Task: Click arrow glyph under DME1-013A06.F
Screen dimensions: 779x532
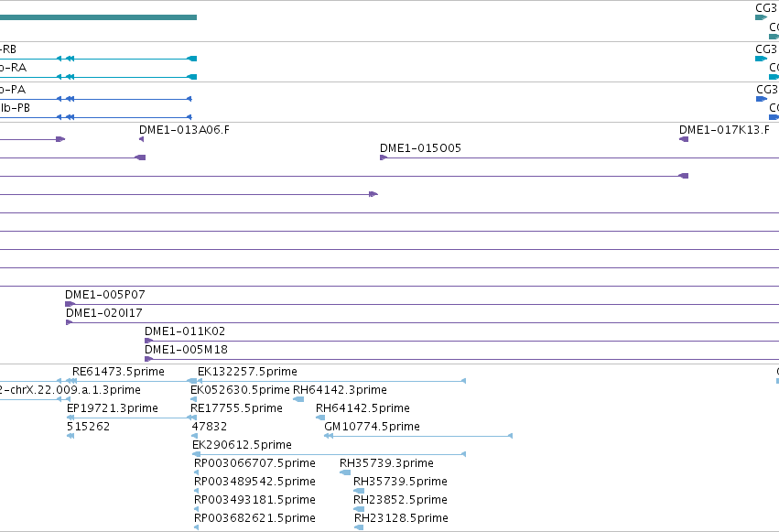Action: [x=142, y=139]
